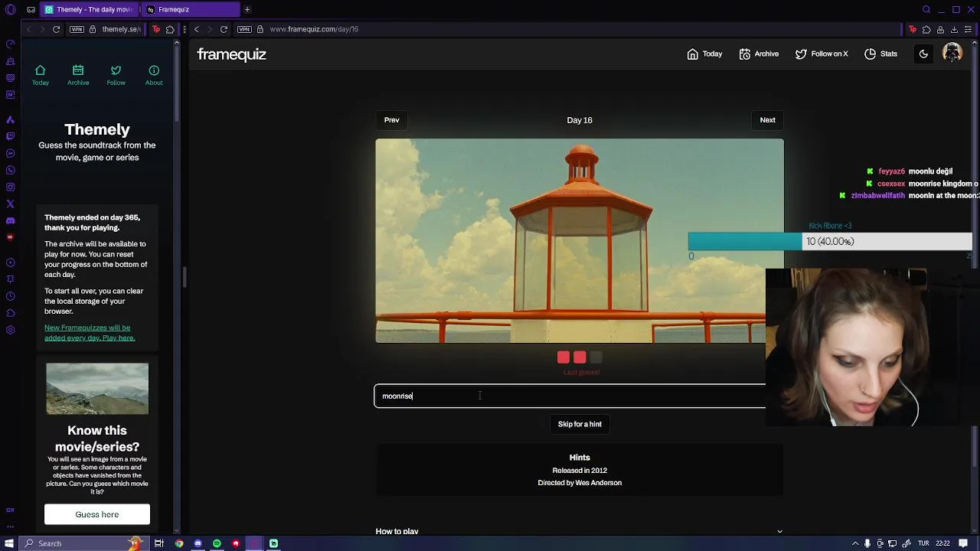Open user profile avatar
Image resolution: width=980 pixels, height=551 pixels.
(x=952, y=53)
